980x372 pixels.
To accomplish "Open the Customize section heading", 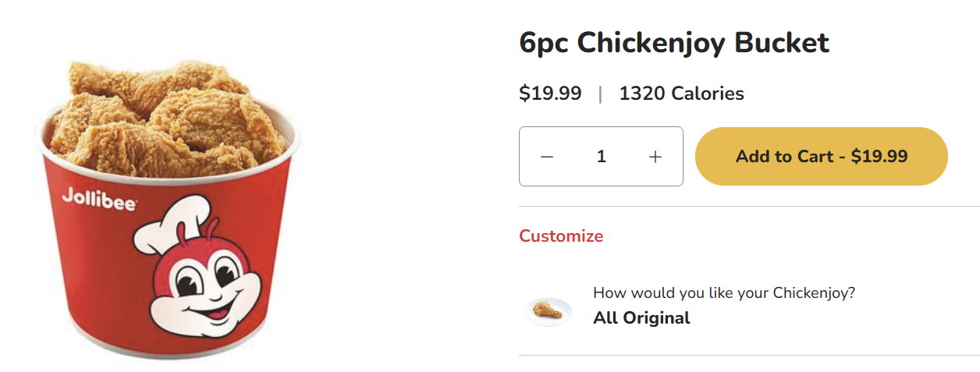I will tap(561, 236).
